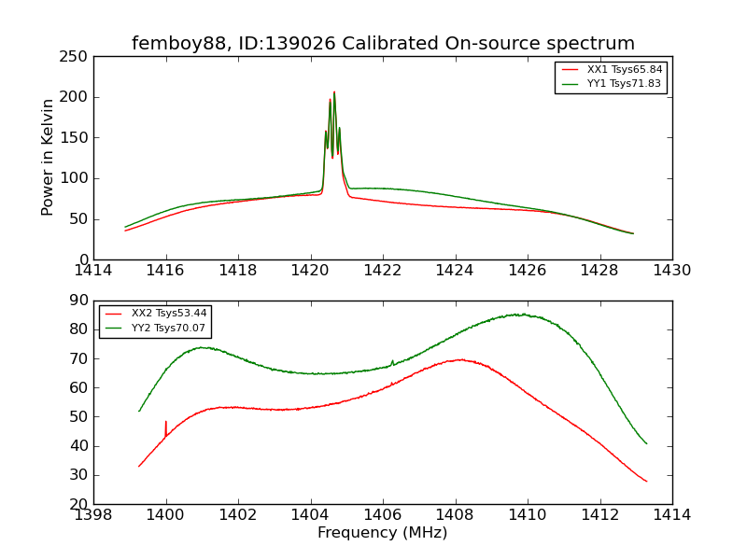The width and height of the screenshot is (747, 560).
Task: Click the '1400' tick label on lower x-axis
Action: [165, 515]
